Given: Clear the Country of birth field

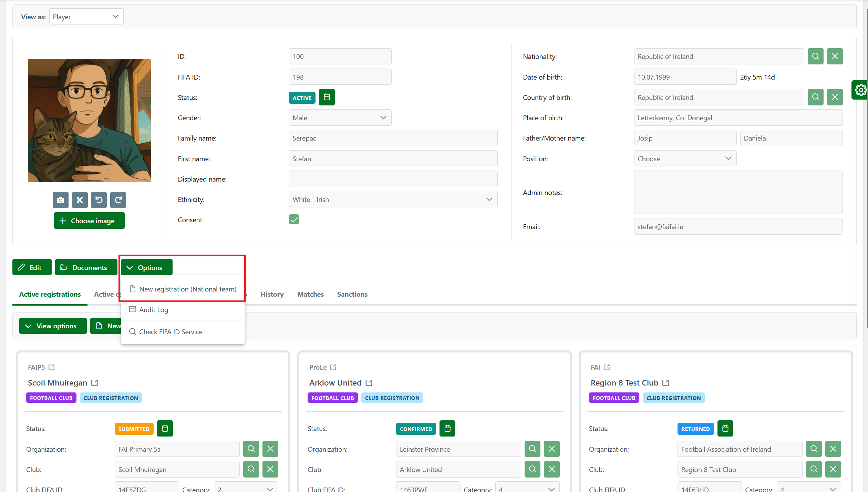Looking at the screenshot, I should [x=835, y=98].
